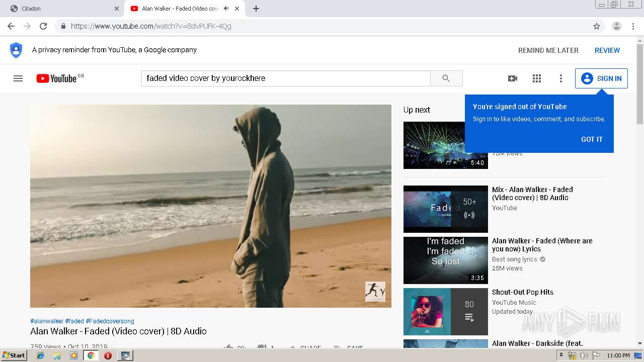
Task: Click the YouTube search box
Action: (x=285, y=78)
